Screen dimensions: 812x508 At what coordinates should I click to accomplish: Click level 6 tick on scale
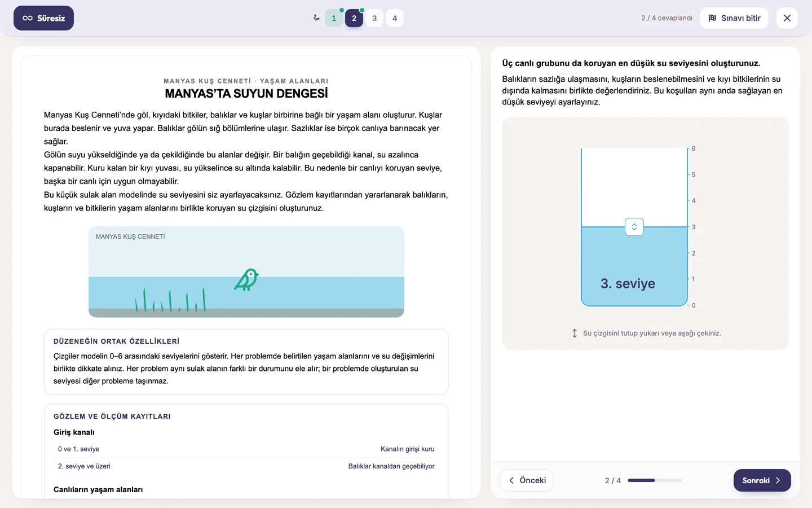[x=692, y=148]
